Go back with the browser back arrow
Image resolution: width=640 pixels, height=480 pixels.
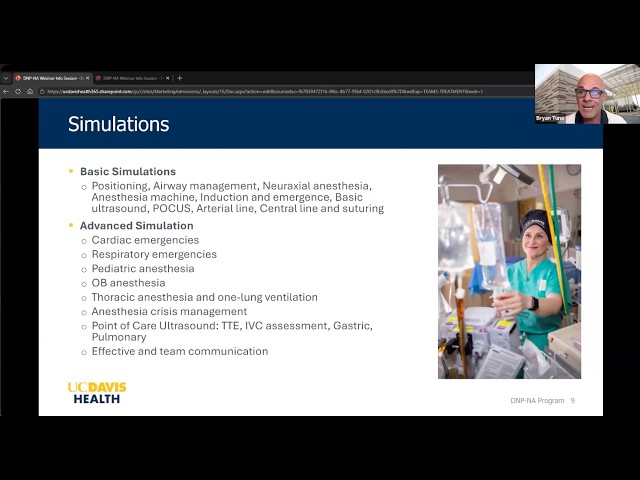[x=6, y=91]
